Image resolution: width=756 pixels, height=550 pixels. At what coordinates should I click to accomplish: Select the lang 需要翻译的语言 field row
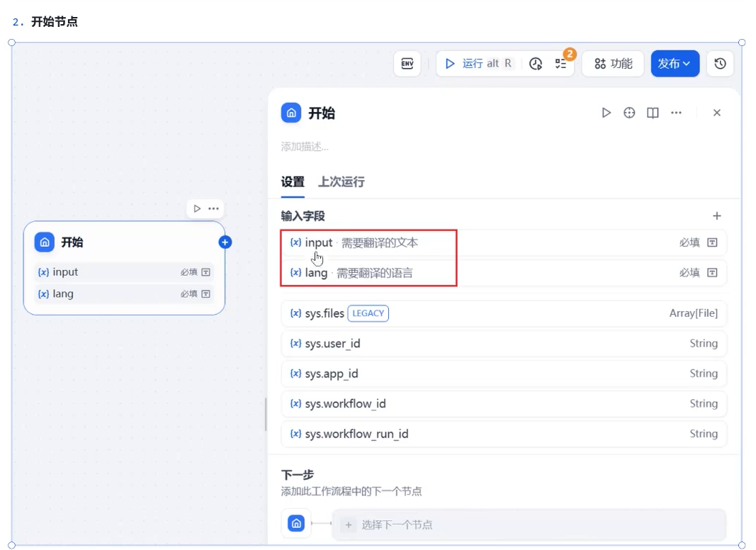(x=504, y=273)
